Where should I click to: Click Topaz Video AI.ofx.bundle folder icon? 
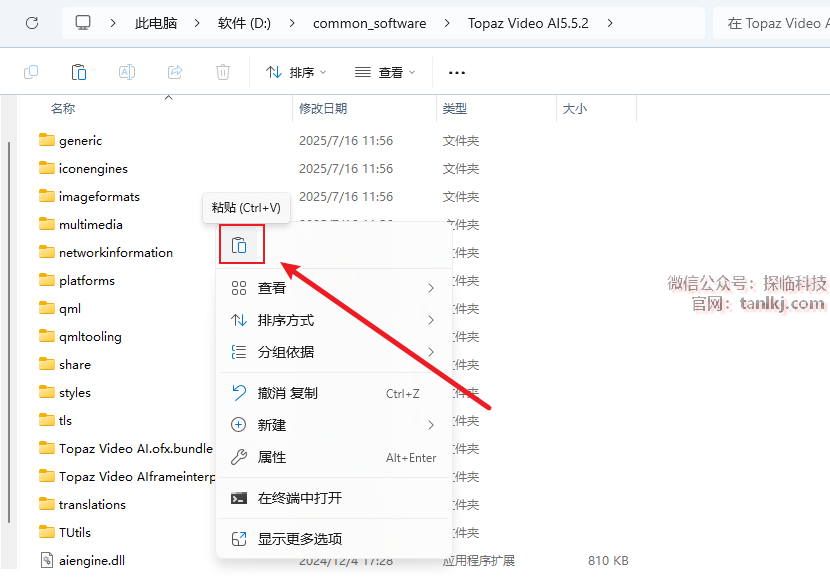pos(47,448)
